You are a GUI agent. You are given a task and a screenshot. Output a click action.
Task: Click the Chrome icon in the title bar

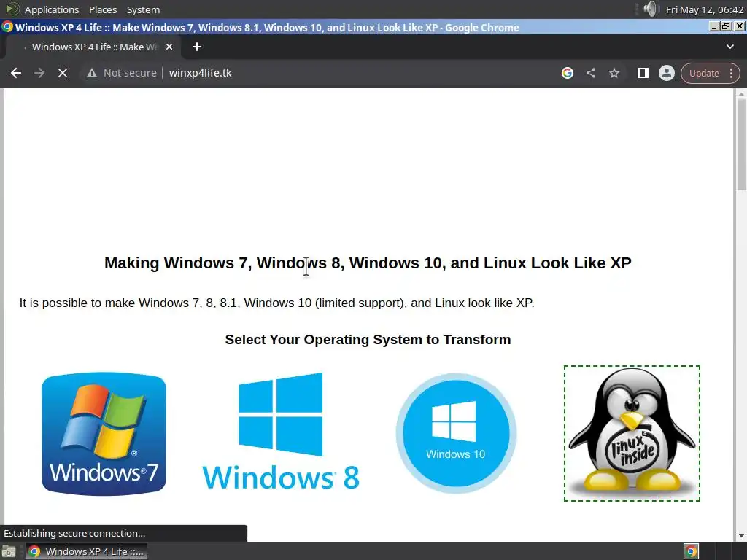click(x=7, y=27)
